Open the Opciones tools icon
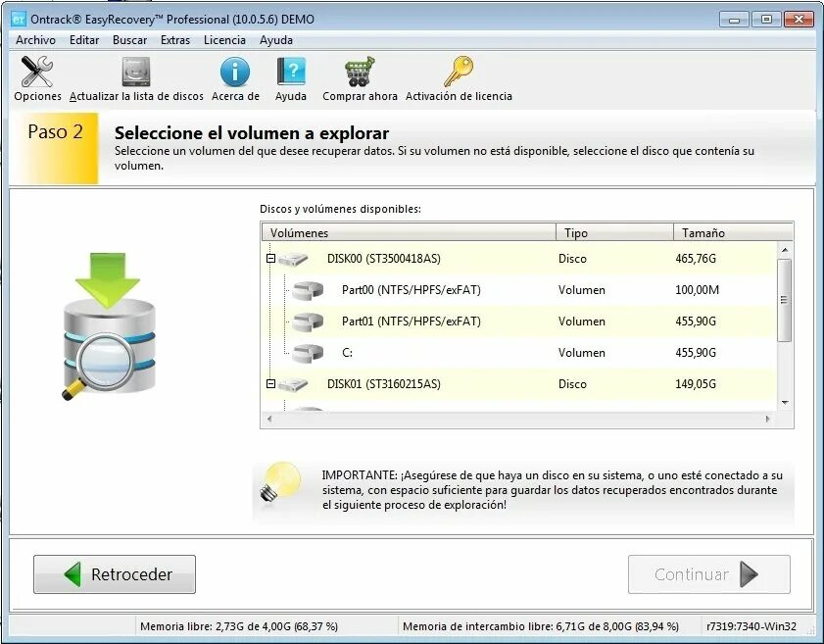The width and height of the screenshot is (824, 644). pos(37,72)
